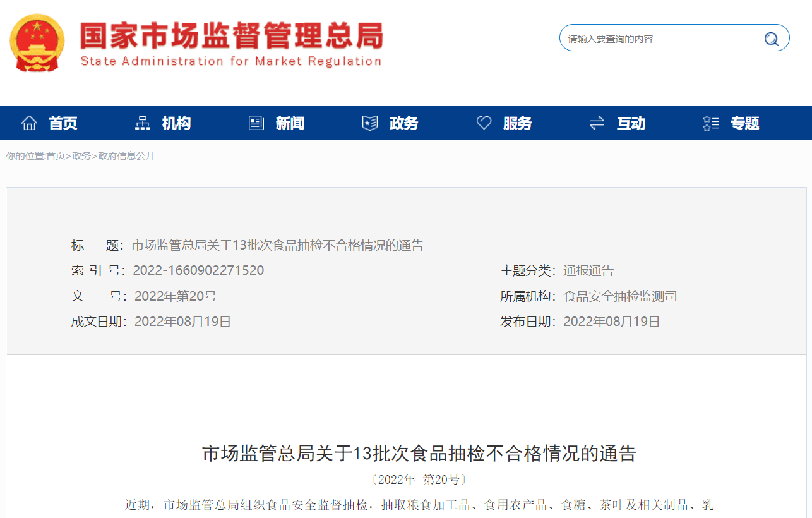Click the 成文日期 value 2022年08月19日
The height and width of the screenshot is (518, 812).
182,322
